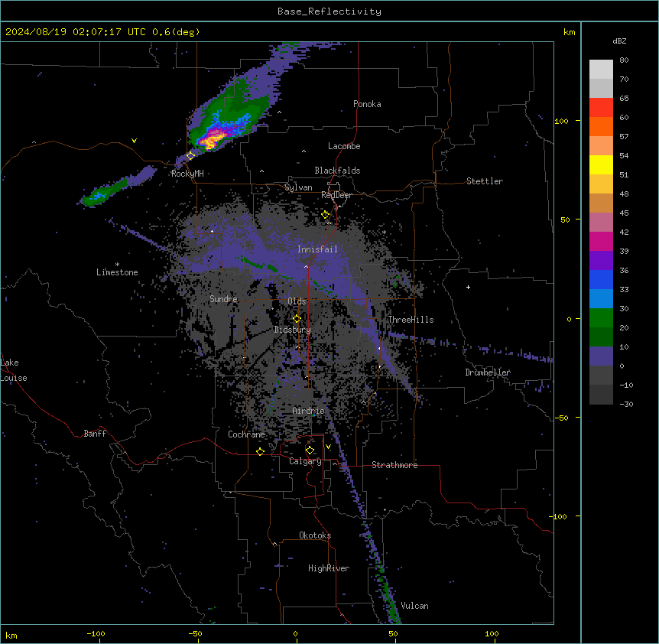Click the yellow v marker northeast of Calgary

[328, 447]
